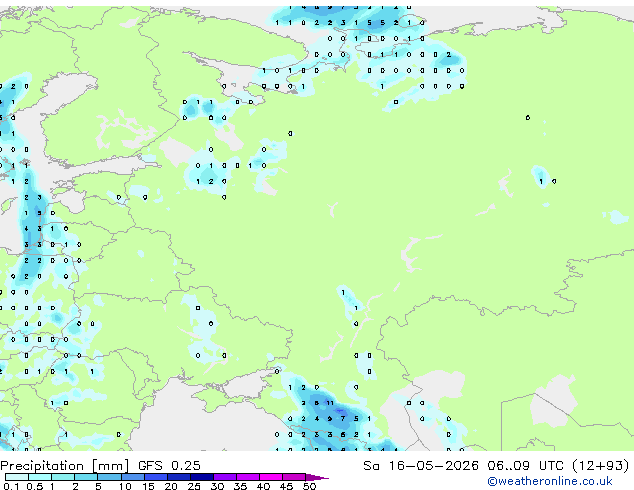The height and width of the screenshot is (490, 634).
Task: Click the '10' legend scale label
Action: (125, 486)
